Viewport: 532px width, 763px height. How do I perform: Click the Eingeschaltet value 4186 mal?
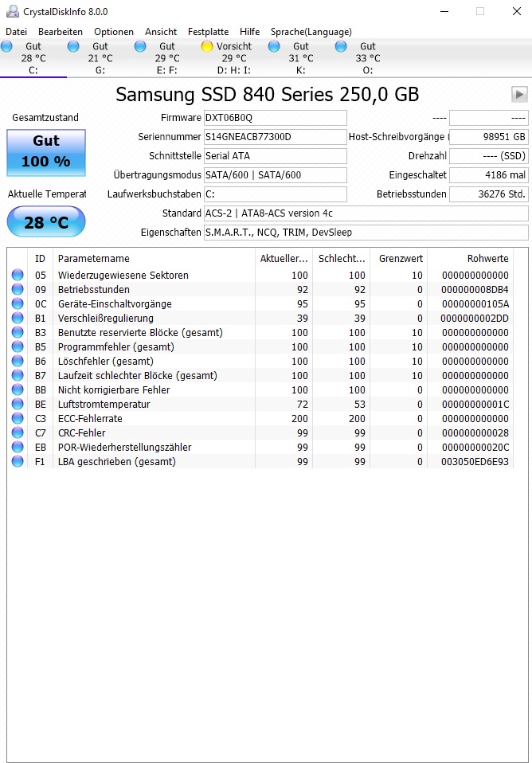[x=489, y=174]
